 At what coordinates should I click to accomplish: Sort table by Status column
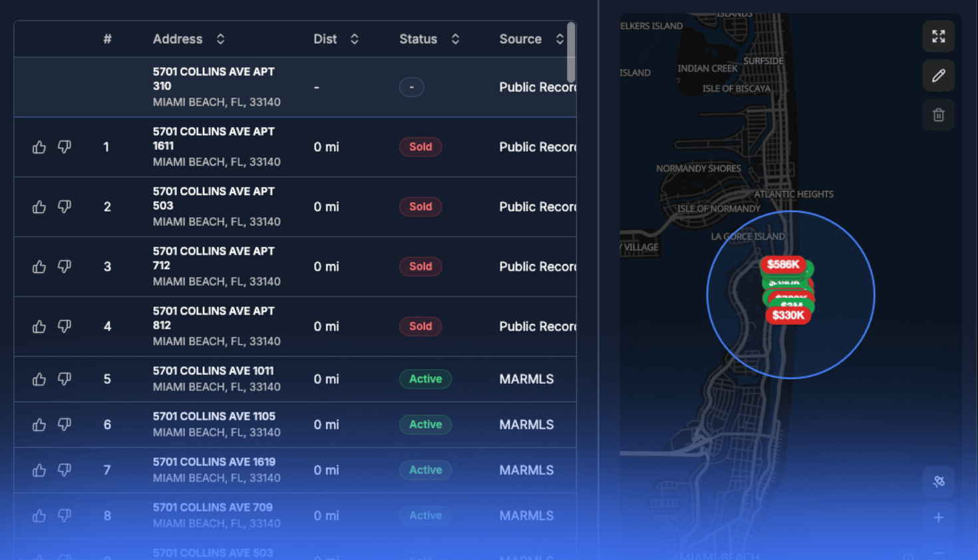click(x=455, y=39)
